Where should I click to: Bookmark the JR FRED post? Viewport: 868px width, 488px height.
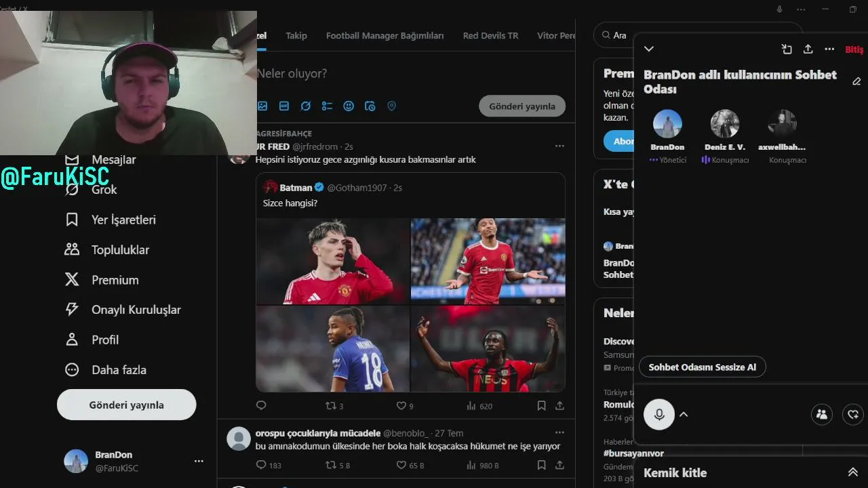pos(541,405)
